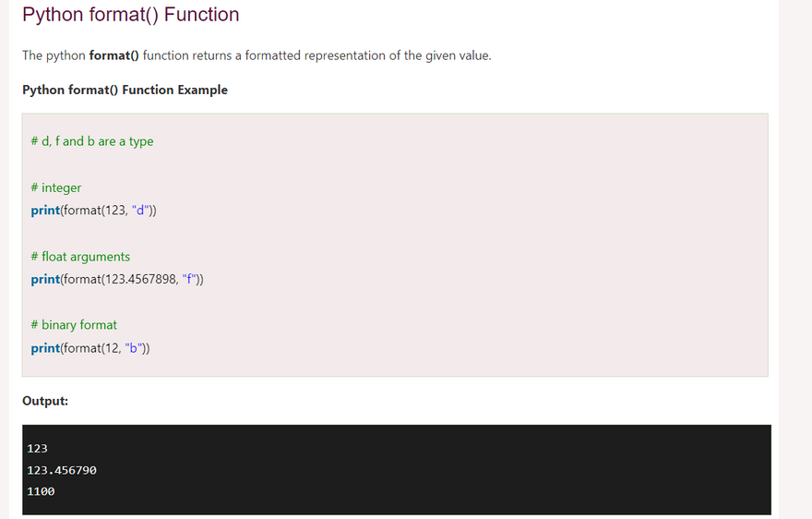Click the description sentence about formatted representation

(x=257, y=55)
